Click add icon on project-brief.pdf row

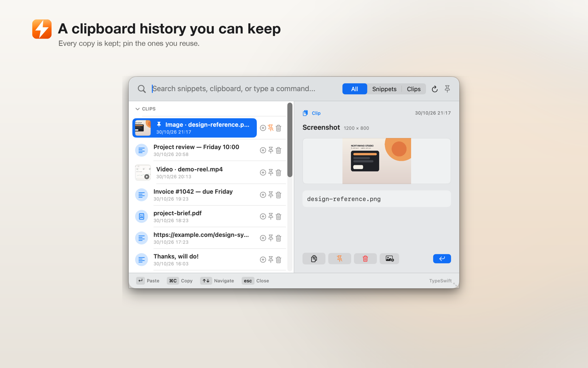point(263,217)
